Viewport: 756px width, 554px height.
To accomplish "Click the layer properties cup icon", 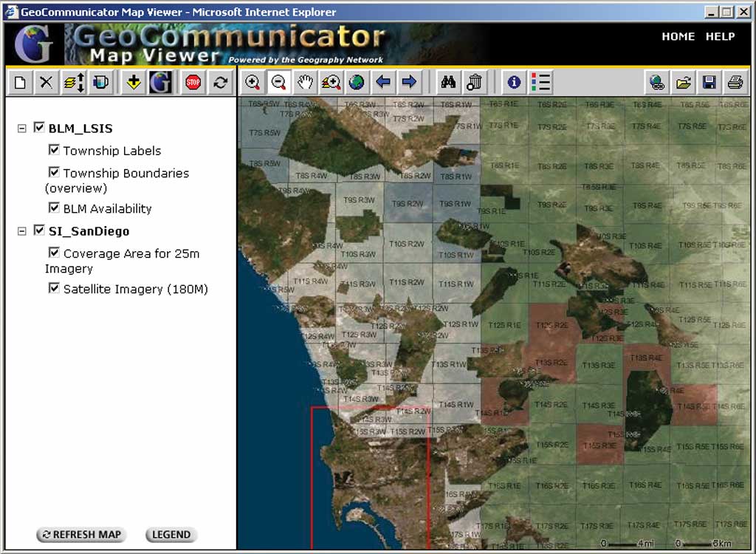I will pos(100,83).
